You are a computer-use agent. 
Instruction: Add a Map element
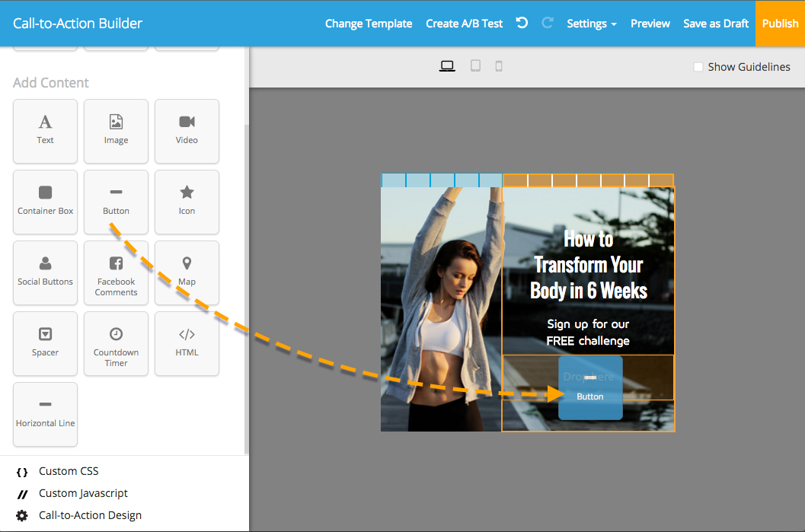tap(187, 273)
